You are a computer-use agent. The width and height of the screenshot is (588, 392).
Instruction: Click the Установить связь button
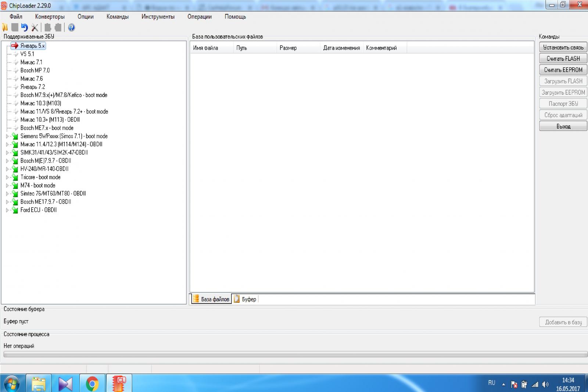pos(563,47)
